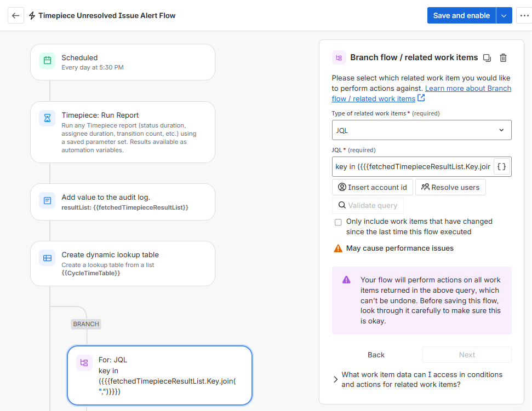
Task: Go back using the arrow button
Action: [x=15, y=15]
